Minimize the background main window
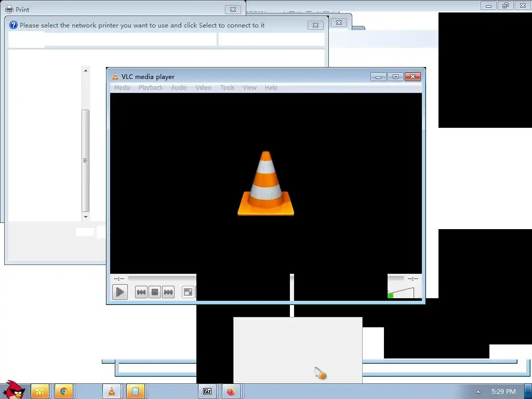 pyautogui.click(x=488, y=5)
